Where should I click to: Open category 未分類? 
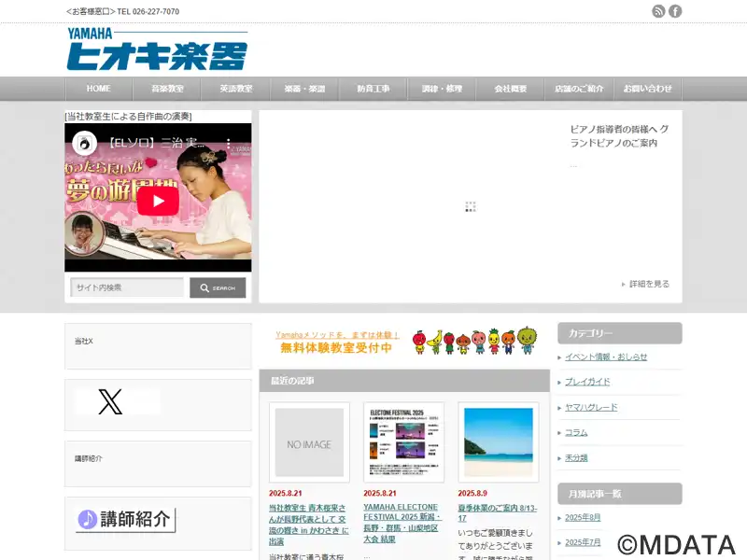[576, 457]
